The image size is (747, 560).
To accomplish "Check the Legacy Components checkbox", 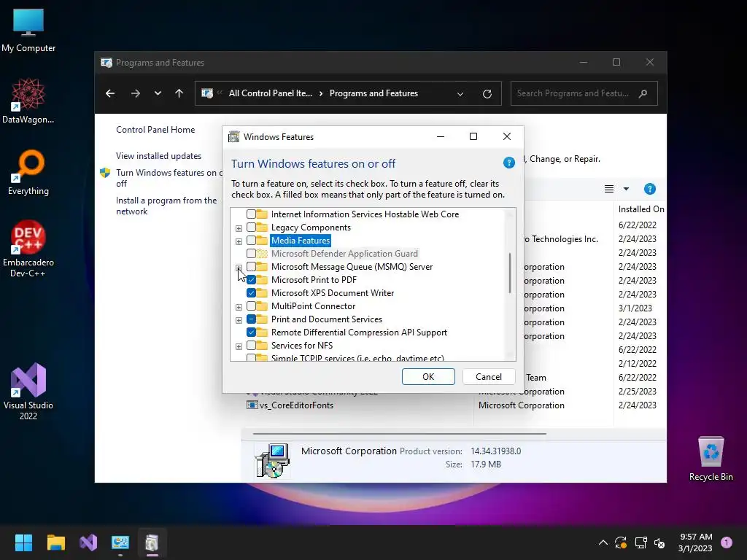I will (x=251, y=227).
